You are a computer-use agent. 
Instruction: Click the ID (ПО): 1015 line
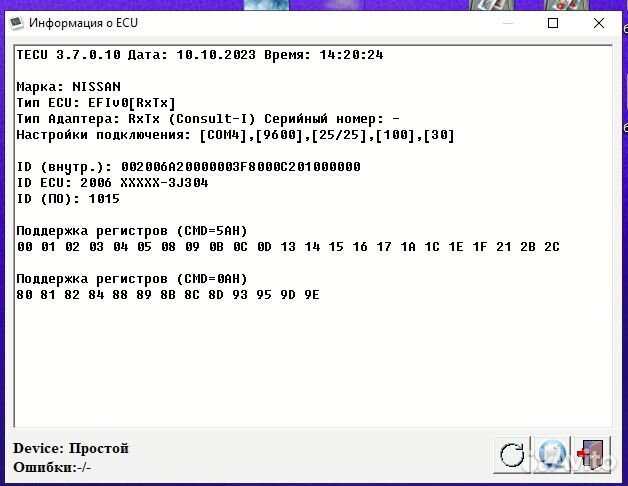pyautogui.click(x=68, y=199)
